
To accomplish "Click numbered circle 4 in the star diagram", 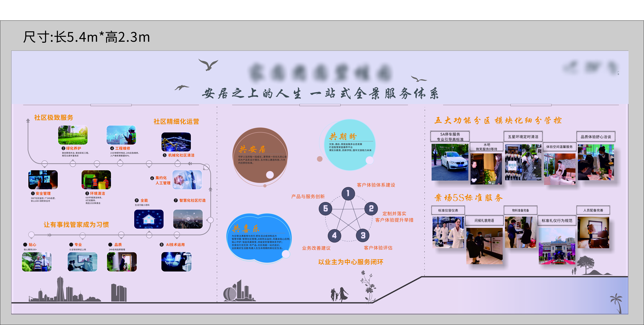I will click(x=334, y=235).
